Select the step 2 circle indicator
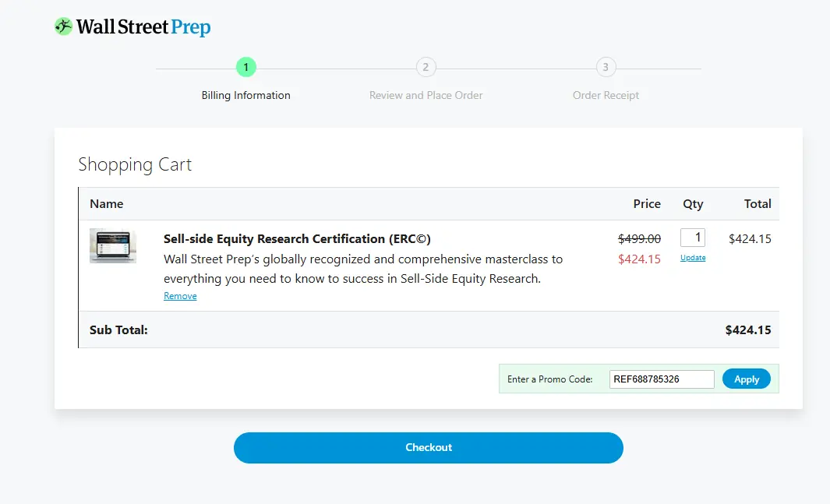This screenshot has width=830, height=504. [426, 67]
